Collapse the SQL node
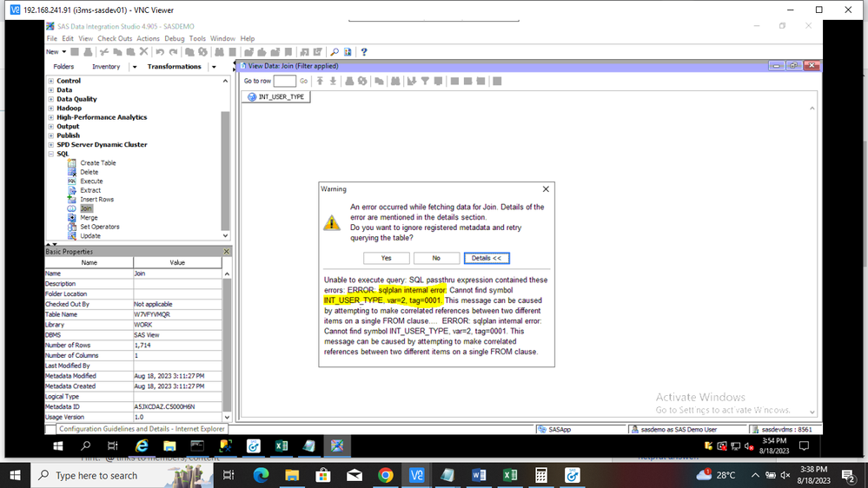Image resolution: width=868 pixels, height=488 pixels. pos(51,154)
